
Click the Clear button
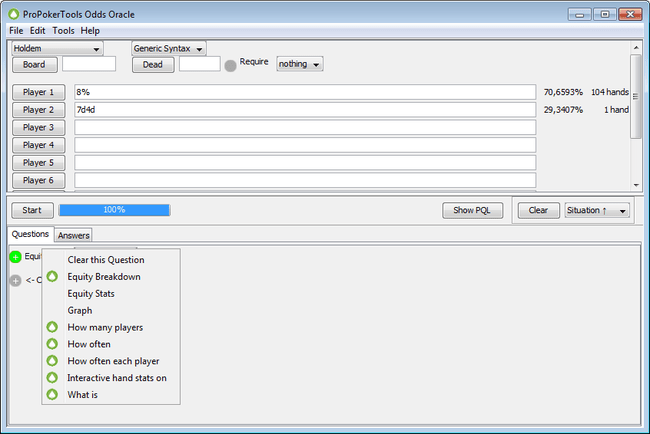coord(538,210)
